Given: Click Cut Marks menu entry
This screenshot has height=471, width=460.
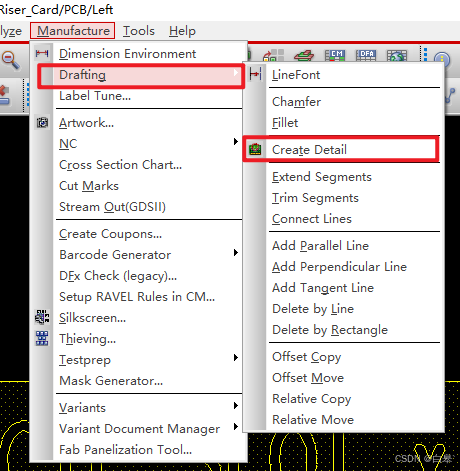Looking at the screenshot, I should (89, 186).
